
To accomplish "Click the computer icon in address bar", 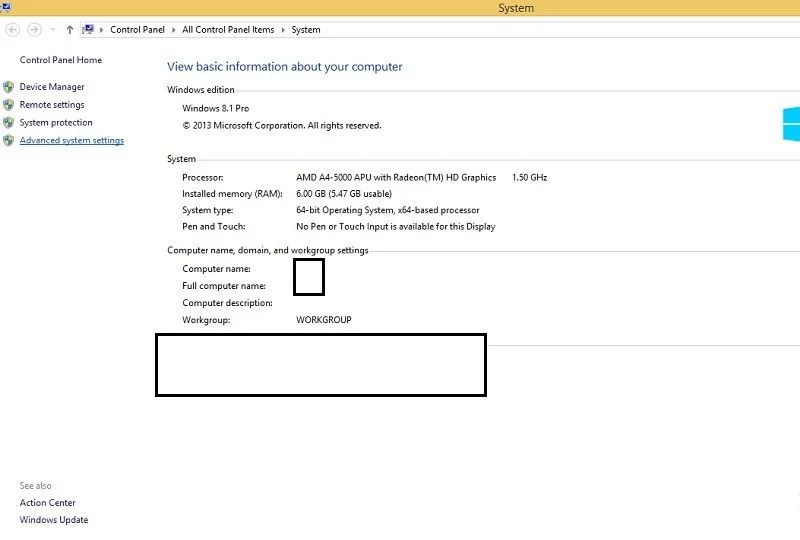I will coord(89,30).
